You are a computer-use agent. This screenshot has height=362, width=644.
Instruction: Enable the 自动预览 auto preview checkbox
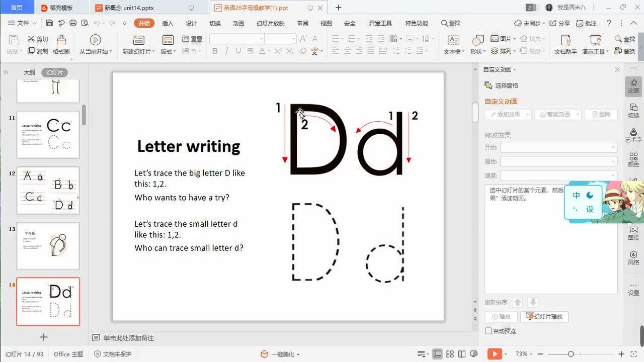(x=488, y=331)
